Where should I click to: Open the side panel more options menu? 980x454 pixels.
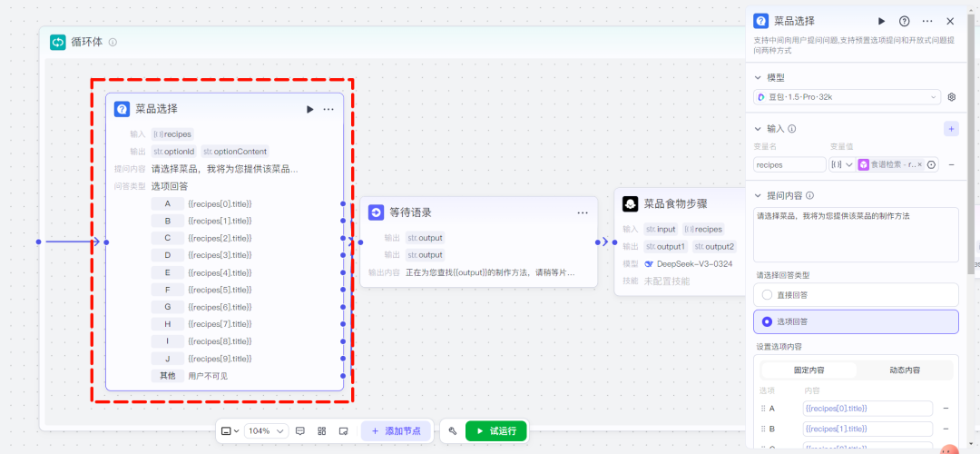pyautogui.click(x=927, y=21)
